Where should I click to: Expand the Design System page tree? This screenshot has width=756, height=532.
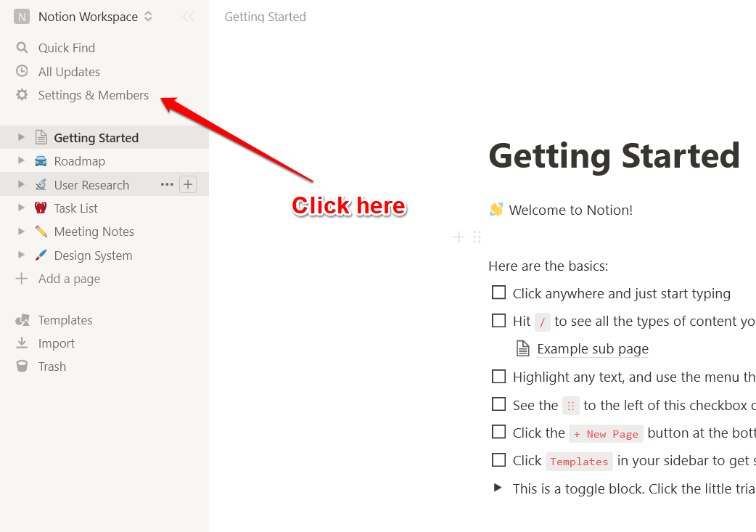coord(21,254)
